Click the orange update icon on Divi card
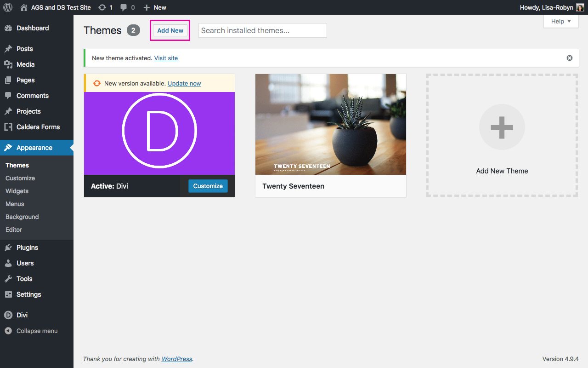Screen dimensions: 588x368 (97, 83)
